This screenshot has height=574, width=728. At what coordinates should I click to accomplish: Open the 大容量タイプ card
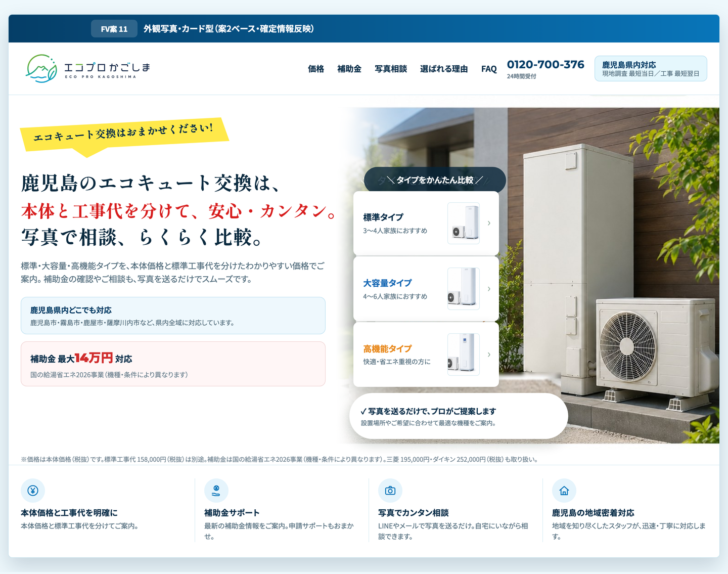coord(426,289)
